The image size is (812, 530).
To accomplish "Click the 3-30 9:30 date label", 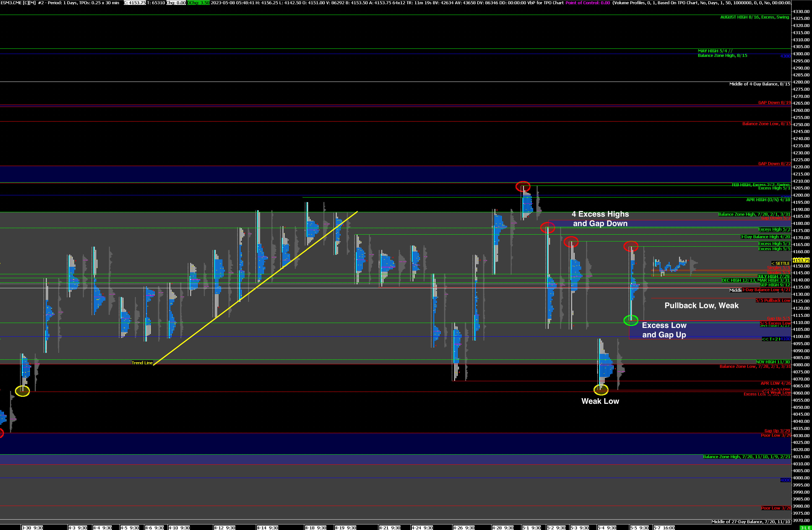I will 32,527.
